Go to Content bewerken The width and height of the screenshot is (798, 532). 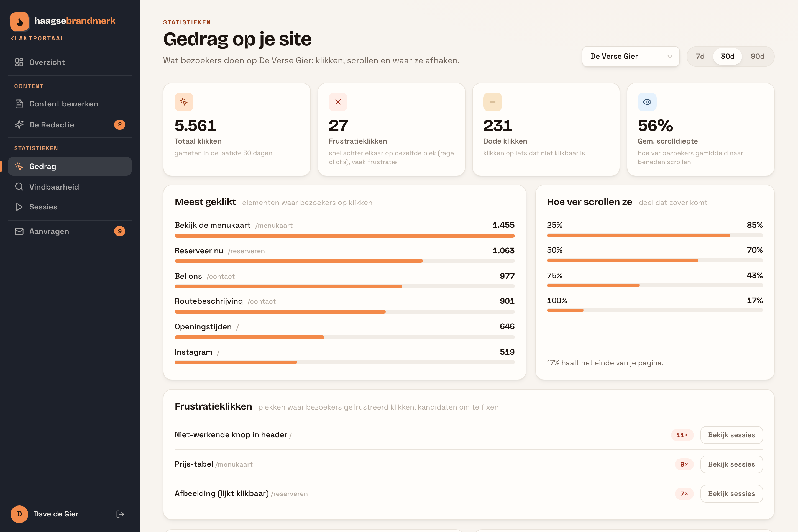[70, 104]
